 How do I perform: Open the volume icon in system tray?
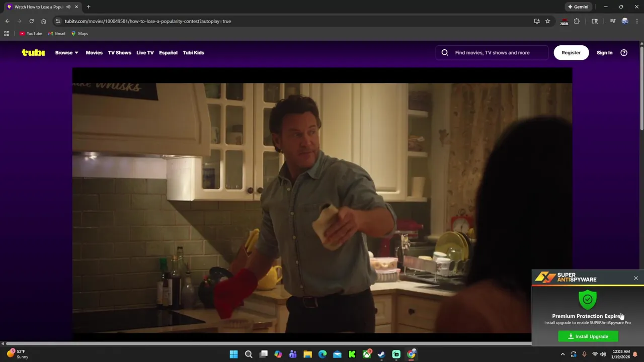coord(603,354)
